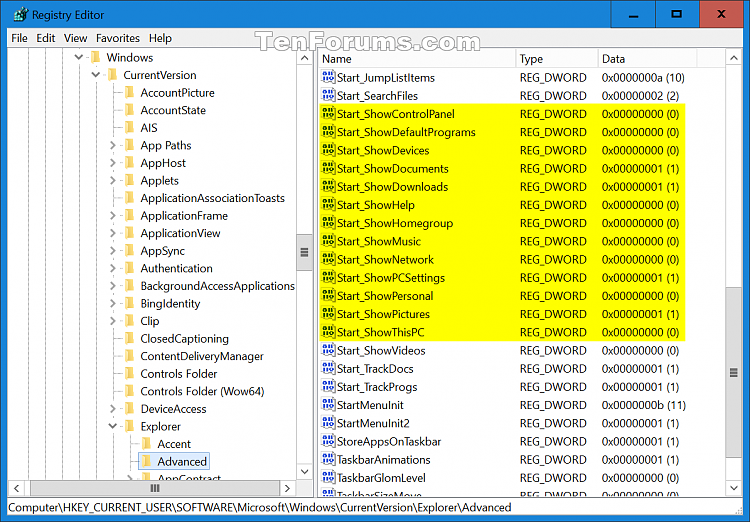
Task: Click the Start_ShowDevices DWORD icon
Action: click(x=328, y=150)
